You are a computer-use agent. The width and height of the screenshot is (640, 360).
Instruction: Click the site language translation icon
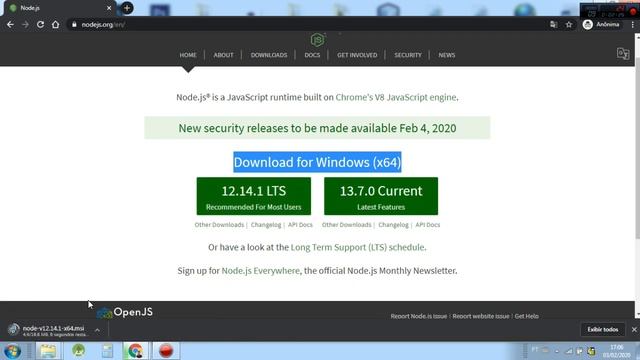pos(623,54)
